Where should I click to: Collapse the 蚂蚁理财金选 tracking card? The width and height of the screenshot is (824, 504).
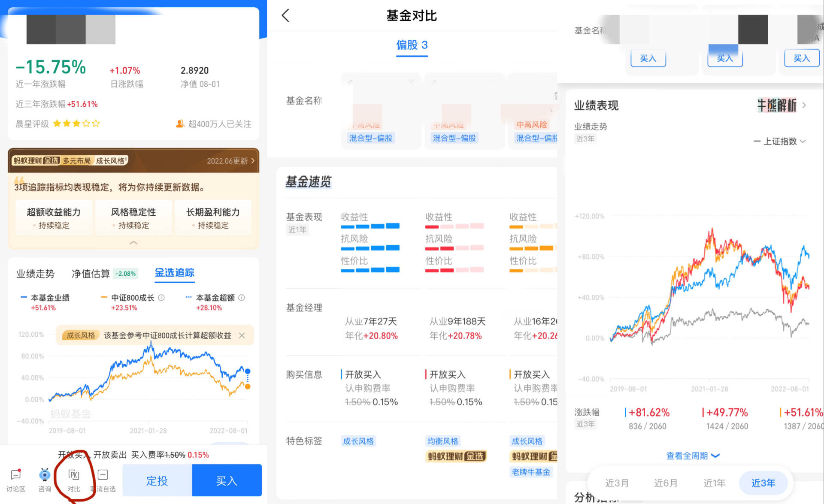point(133,242)
